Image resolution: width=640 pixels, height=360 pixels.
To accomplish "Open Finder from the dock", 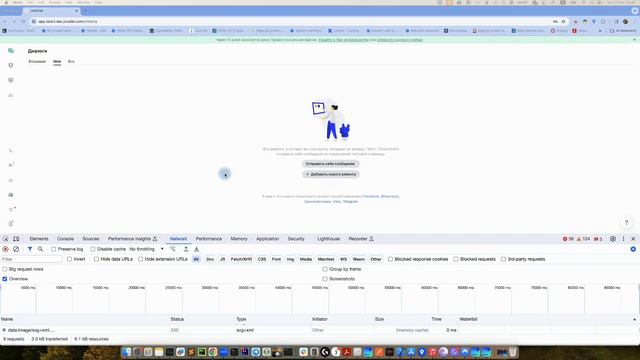I will (x=127, y=352).
